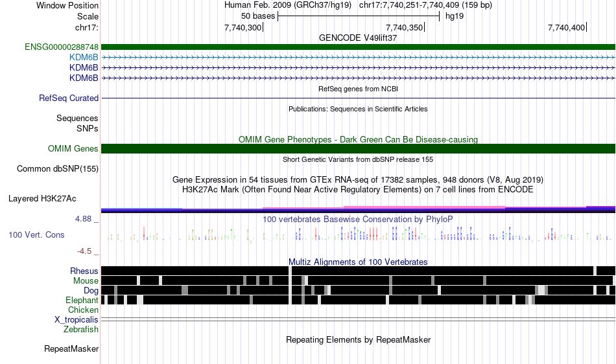The height and width of the screenshot is (364, 616).
Task: Click the OMIM Genes track label
Action: point(73,149)
